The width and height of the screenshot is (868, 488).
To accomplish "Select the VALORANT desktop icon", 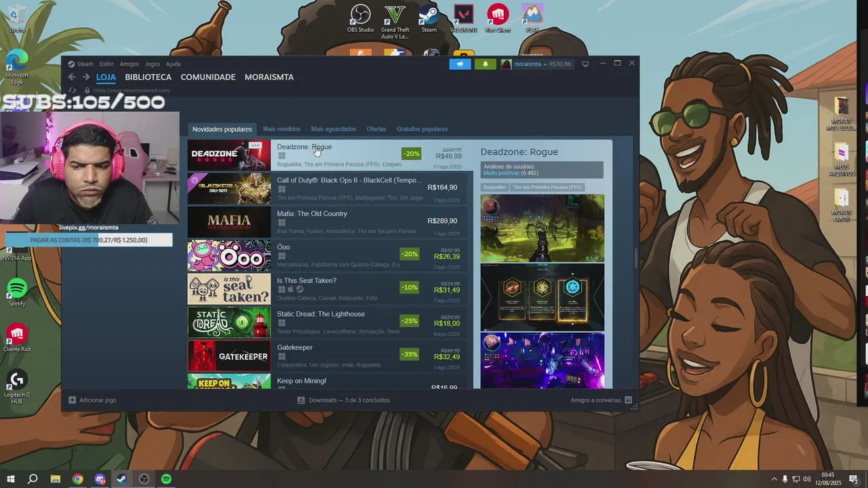I will 464,18.
